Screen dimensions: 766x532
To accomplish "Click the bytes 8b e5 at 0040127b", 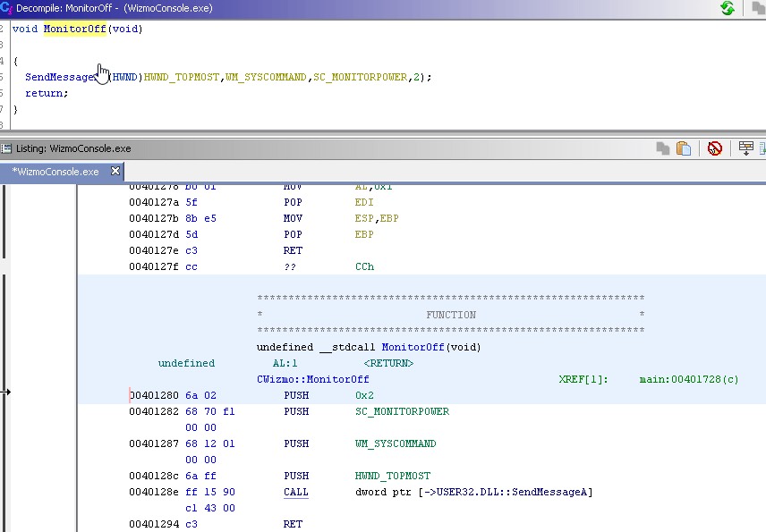I will [200, 218].
